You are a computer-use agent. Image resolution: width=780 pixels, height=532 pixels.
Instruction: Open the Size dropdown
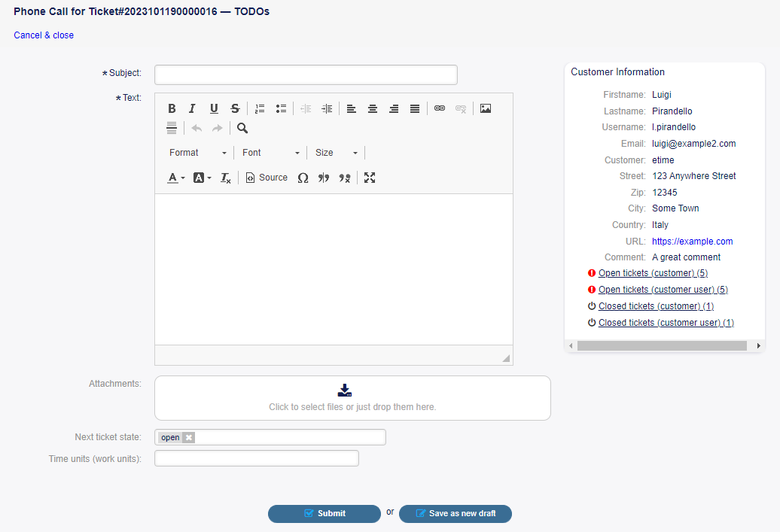point(336,153)
